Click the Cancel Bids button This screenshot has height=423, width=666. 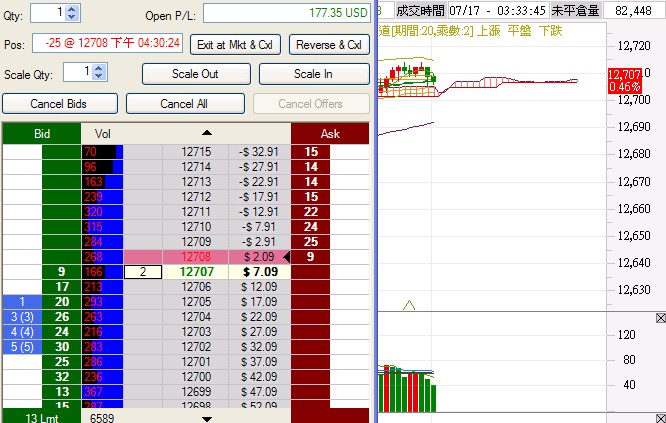click(x=59, y=104)
